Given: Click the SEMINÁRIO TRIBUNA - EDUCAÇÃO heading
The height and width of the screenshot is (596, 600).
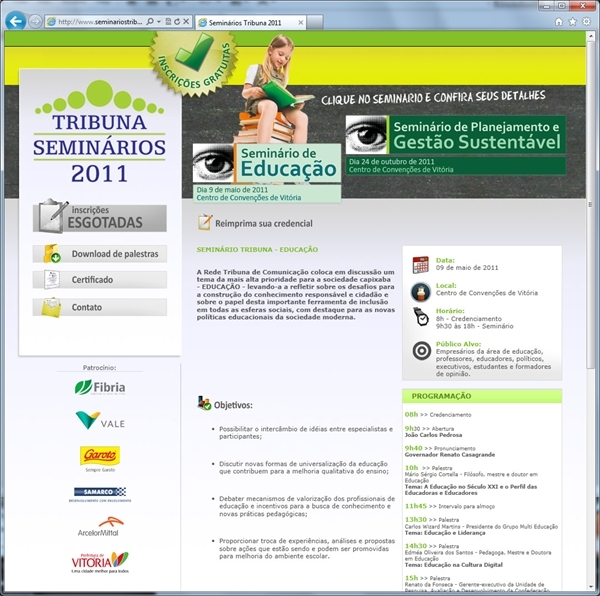Looking at the screenshot, I should (x=257, y=249).
